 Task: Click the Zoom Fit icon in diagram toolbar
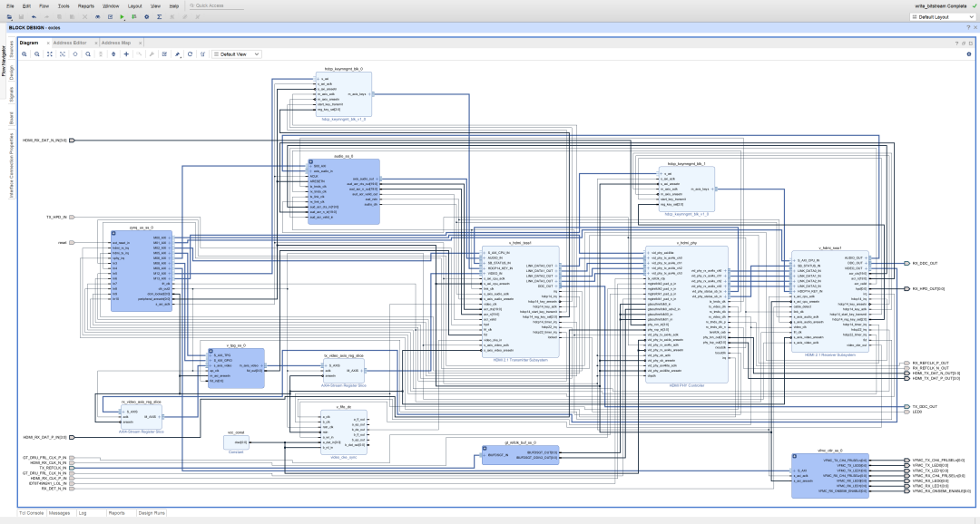pos(50,54)
